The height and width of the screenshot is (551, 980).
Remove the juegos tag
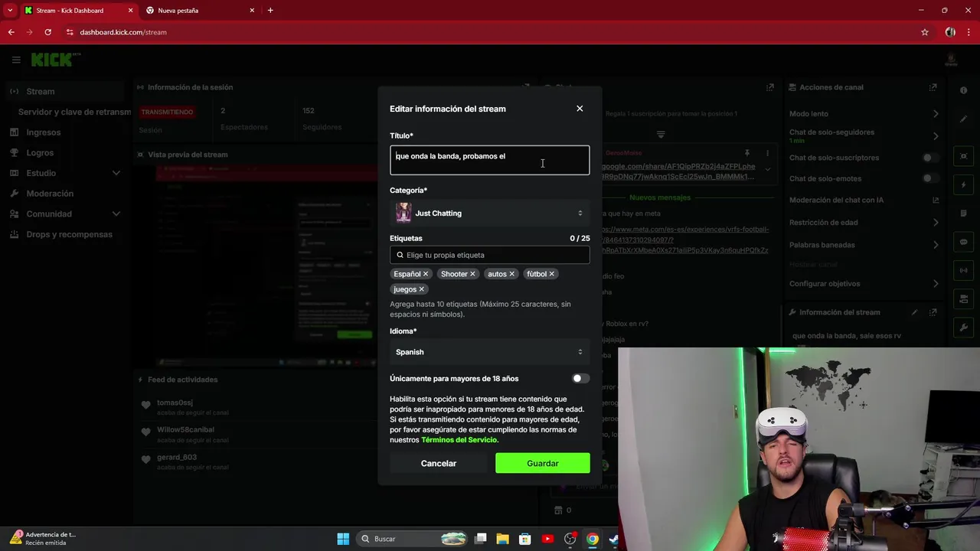click(421, 289)
